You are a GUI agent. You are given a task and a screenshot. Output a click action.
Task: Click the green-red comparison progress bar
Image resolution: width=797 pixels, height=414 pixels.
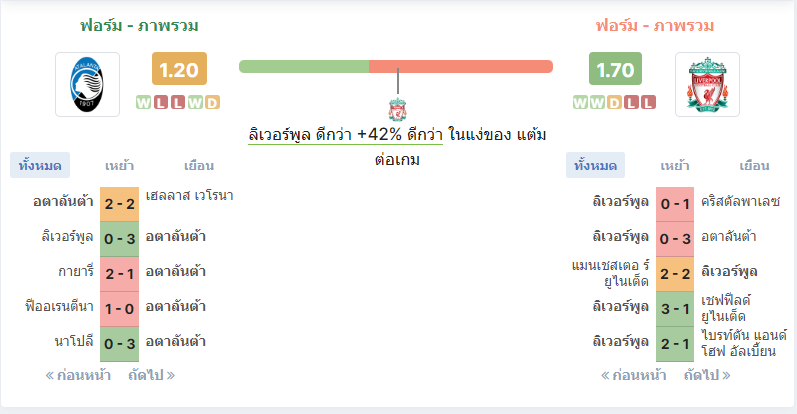396,67
